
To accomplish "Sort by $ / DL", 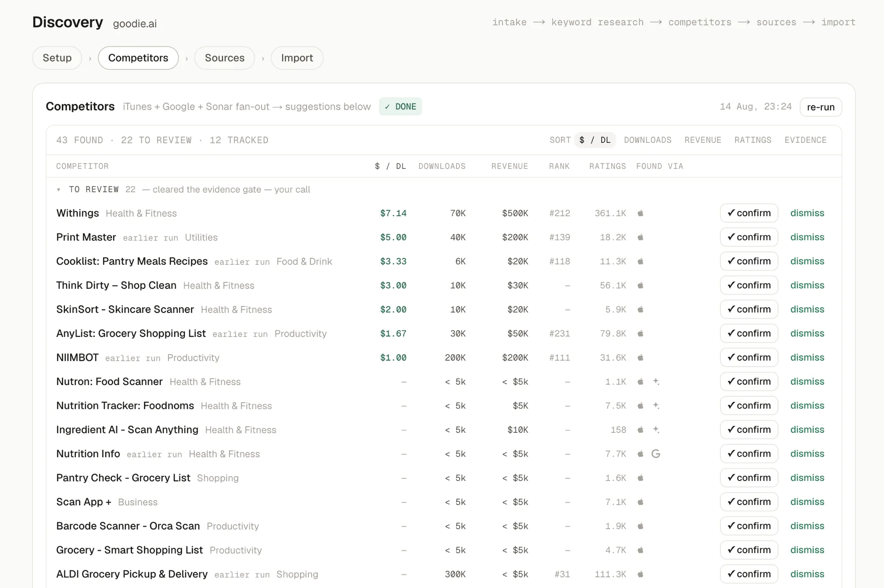I will tap(595, 140).
